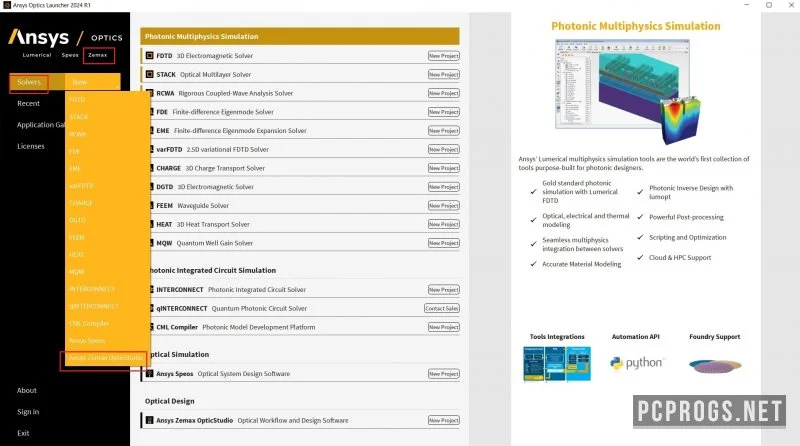
Task: Switch to the Lumerical product tab
Action: 37,55
